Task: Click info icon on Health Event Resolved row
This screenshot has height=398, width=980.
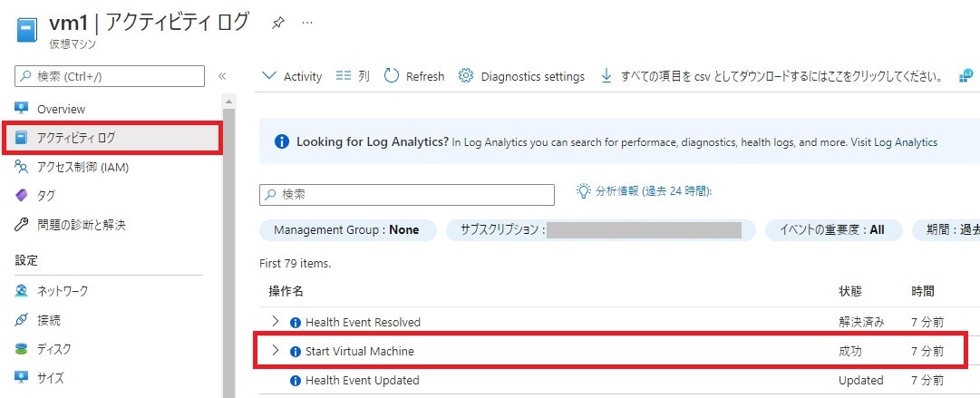Action: point(296,323)
